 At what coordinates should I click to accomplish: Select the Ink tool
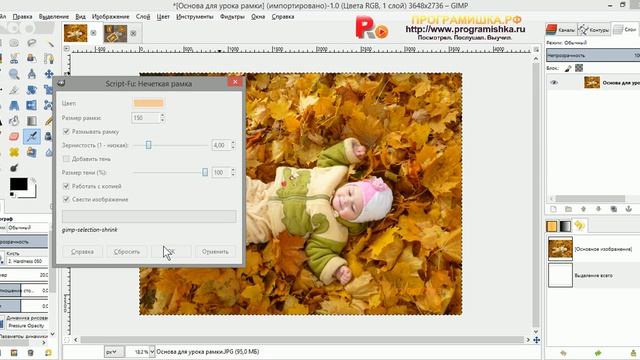(x=48, y=136)
